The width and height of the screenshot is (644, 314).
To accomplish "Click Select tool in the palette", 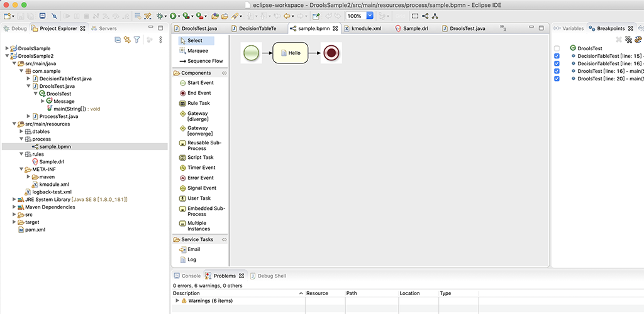I will click(196, 41).
